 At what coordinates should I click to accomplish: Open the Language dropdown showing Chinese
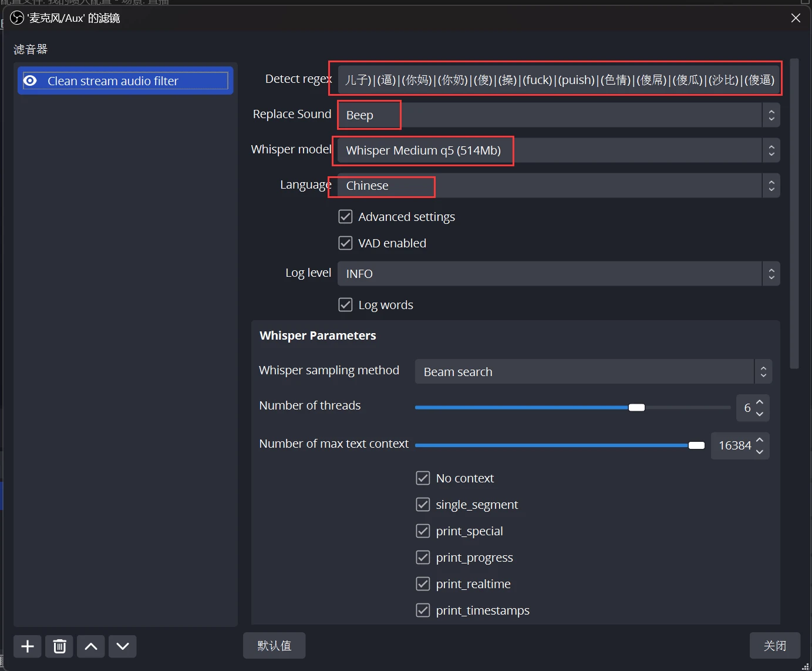pos(558,186)
